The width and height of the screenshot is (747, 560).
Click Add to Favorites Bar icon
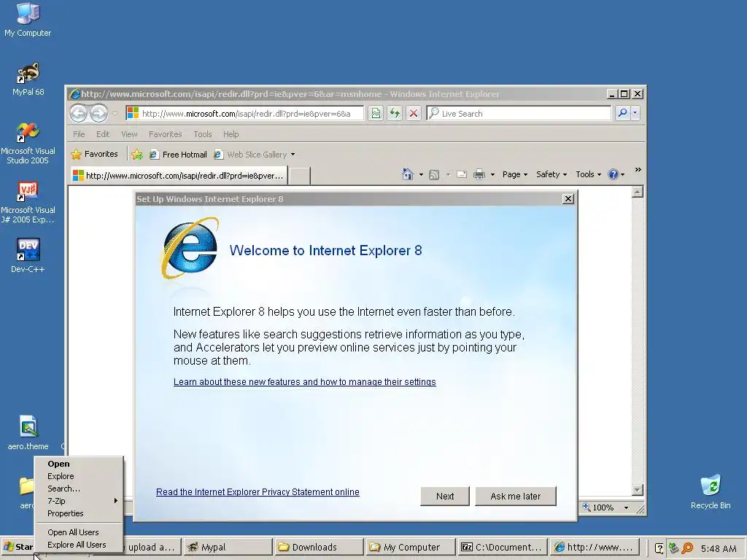[137, 155]
